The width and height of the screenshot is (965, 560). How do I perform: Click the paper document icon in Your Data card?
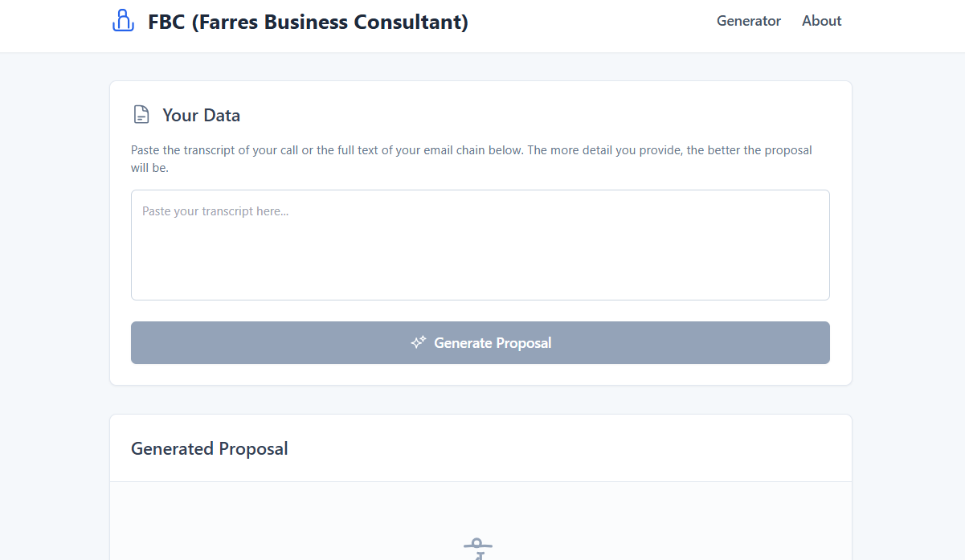point(141,114)
